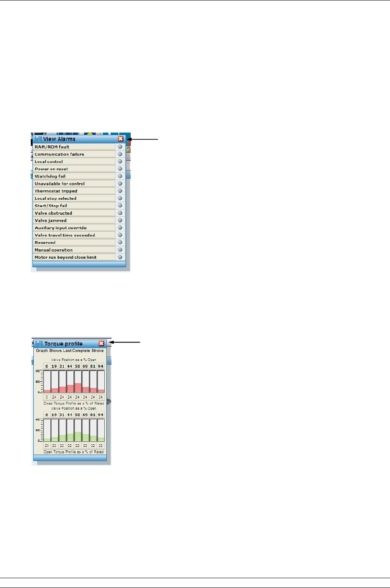Image resolution: width=390 pixels, height=588 pixels.
Task: Click 'Close Torque Profile as a % of Rated' caption
Action: tap(73, 403)
